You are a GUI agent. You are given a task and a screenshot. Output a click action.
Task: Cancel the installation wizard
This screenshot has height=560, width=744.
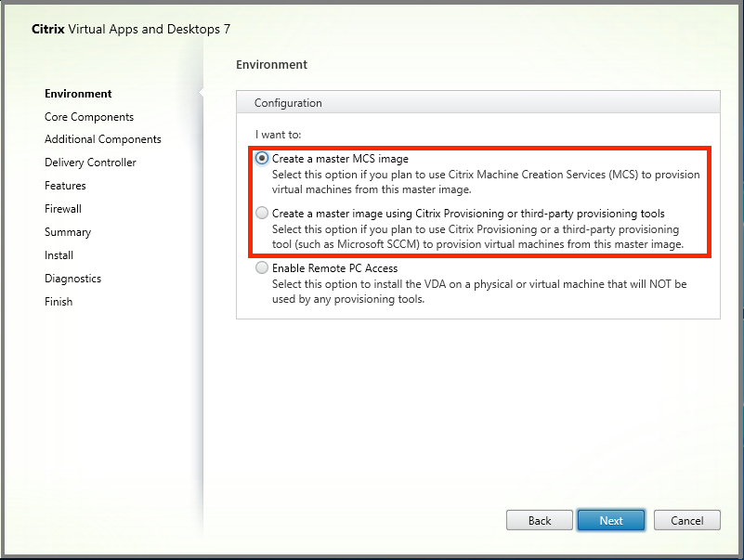point(687,520)
